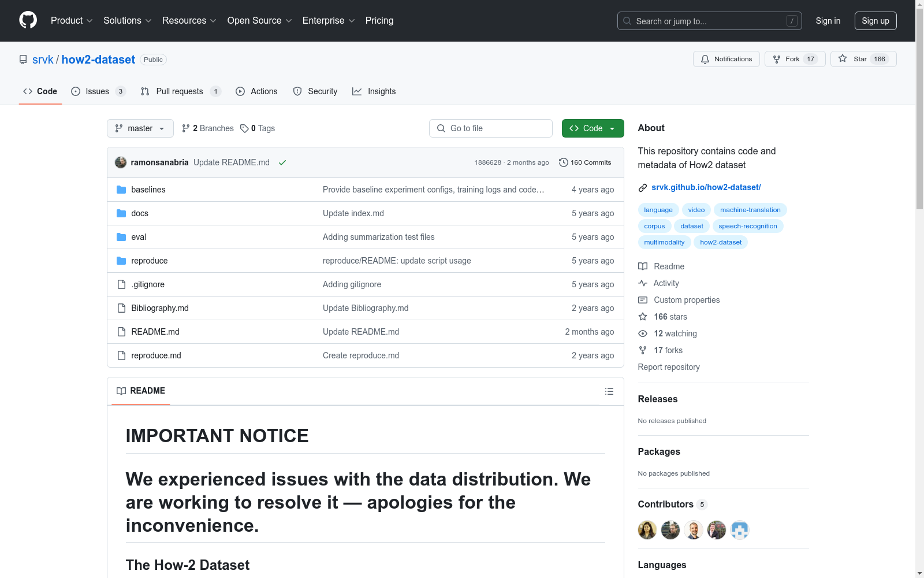Click the Notifications bell icon
The height and width of the screenshot is (578, 924).
click(x=705, y=59)
